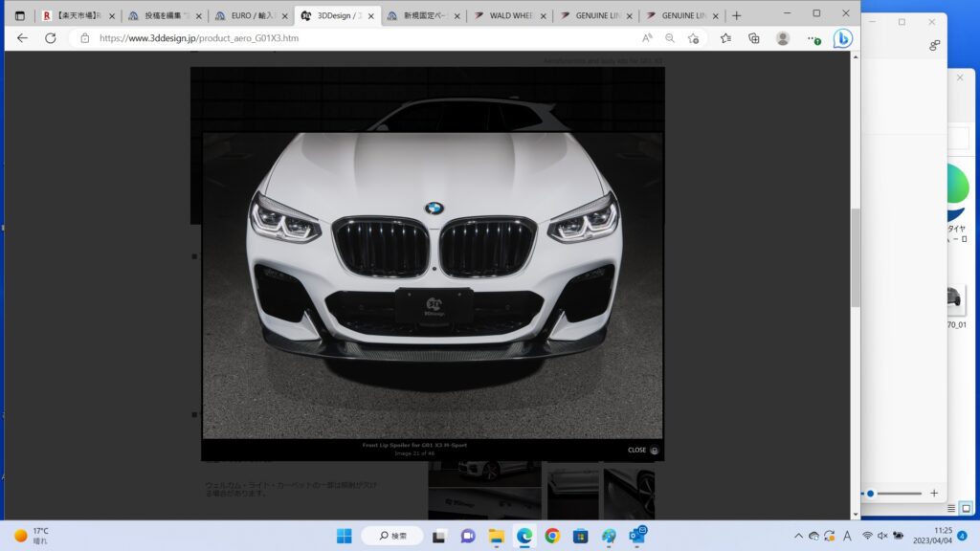Click the zoom magnifier icon in address bar

click(670, 38)
